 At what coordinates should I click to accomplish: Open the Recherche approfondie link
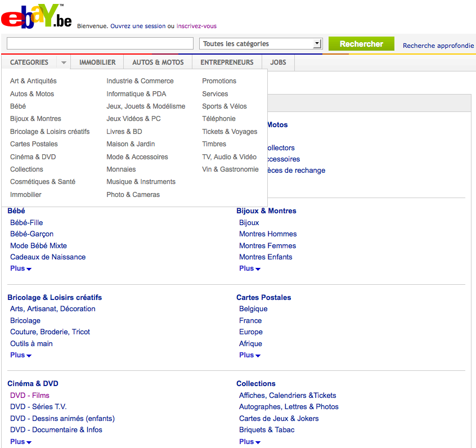[x=438, y=46]
